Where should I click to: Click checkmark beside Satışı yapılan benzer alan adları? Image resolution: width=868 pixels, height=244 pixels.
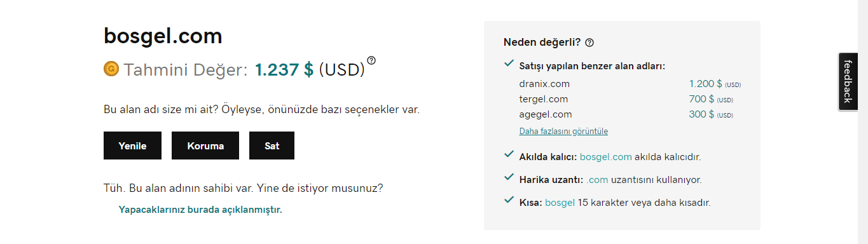(509, 64)
